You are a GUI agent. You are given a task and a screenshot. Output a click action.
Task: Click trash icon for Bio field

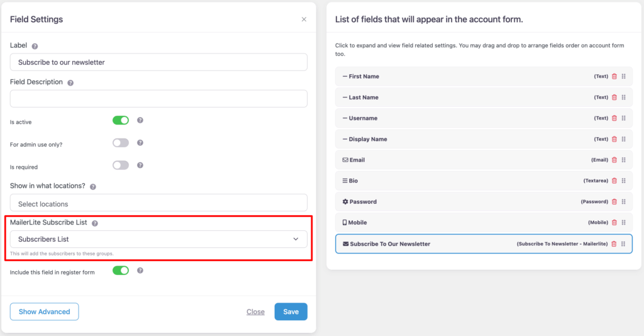point(614,181)
